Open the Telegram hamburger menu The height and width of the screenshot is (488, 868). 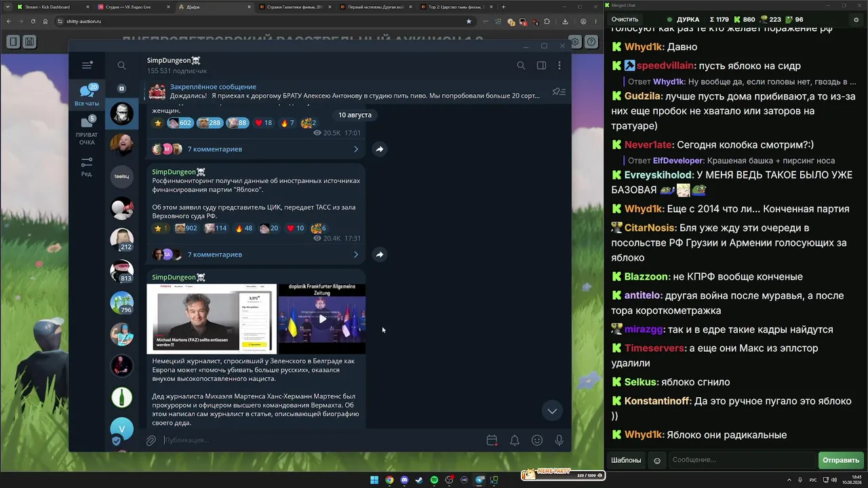(x=87, y=65)
